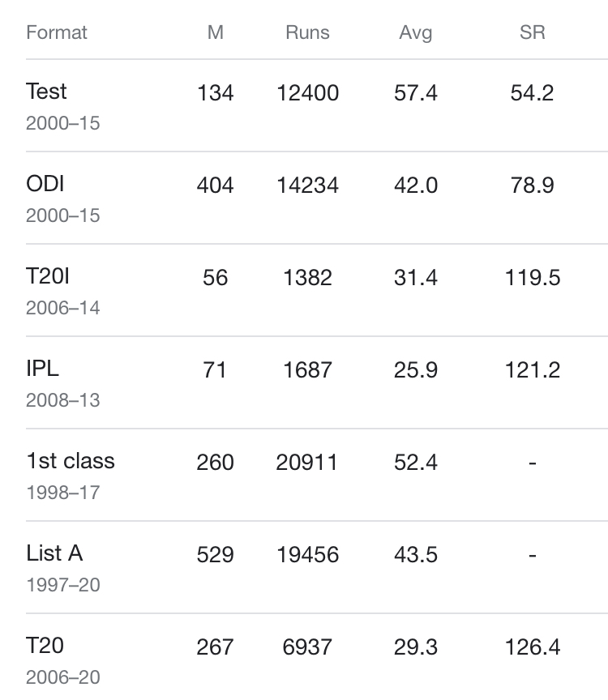Select the List A format label
This screenshot has height=700, width=608.
54,553
